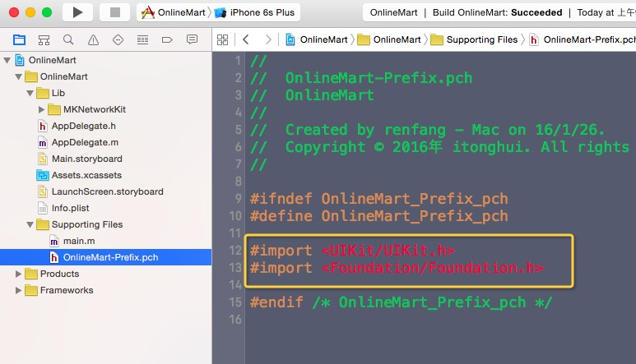Place cursor on #import Foundation line

[397, 268]
